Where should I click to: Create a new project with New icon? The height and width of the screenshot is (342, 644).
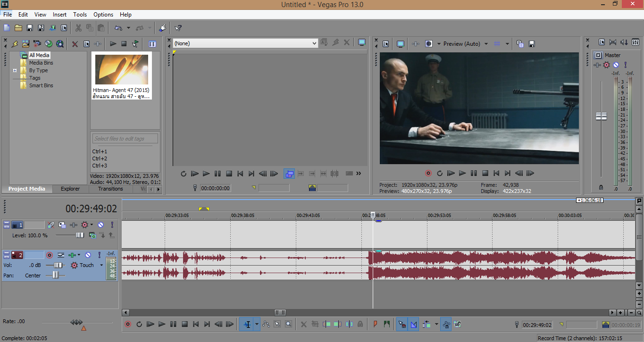pos(7,28)
